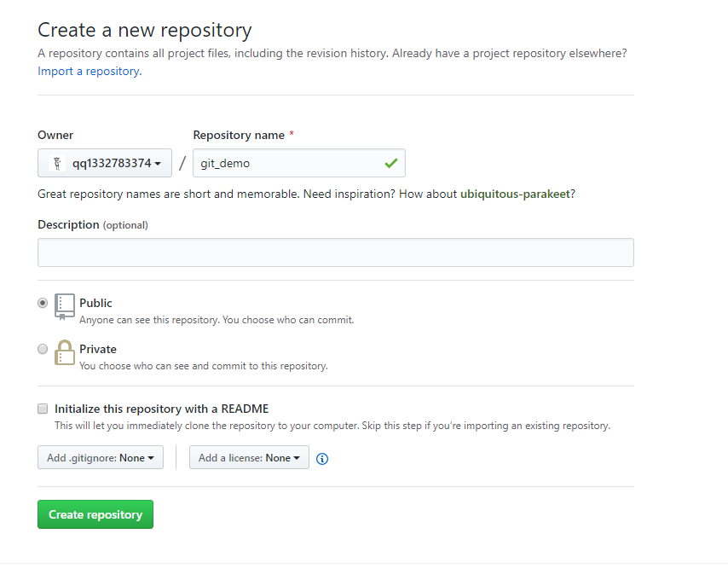Select the Private radio button
The height and width of the screenshot is (586, 728).
tap(43, 349)
